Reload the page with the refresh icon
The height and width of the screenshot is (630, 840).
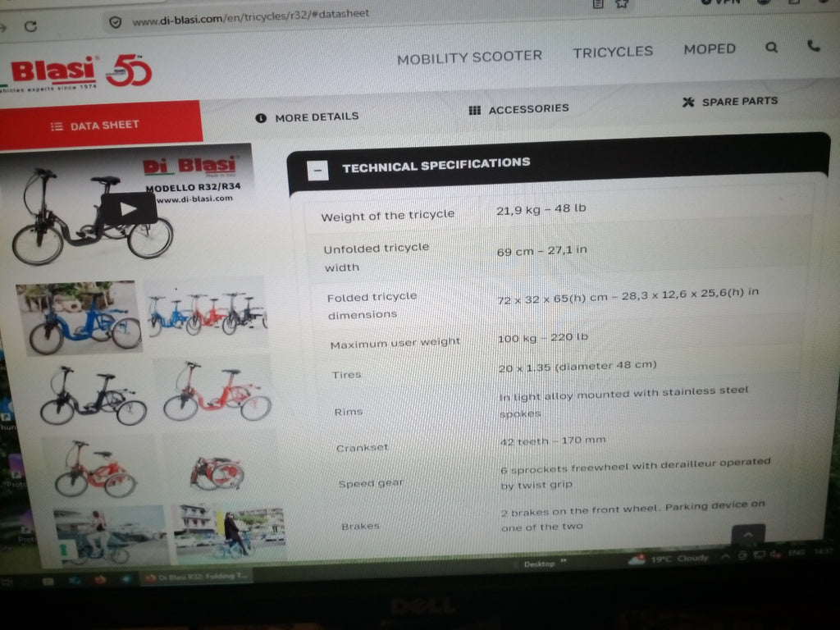[30, 25]
